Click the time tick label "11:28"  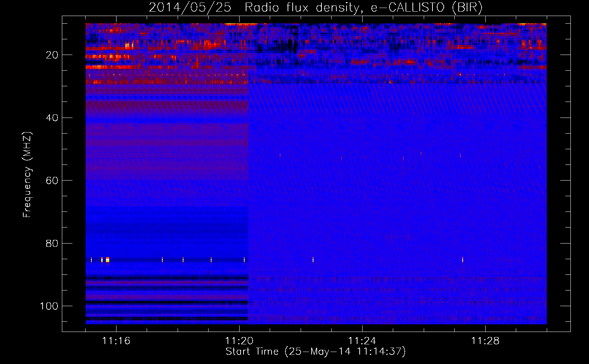[485, 341]
